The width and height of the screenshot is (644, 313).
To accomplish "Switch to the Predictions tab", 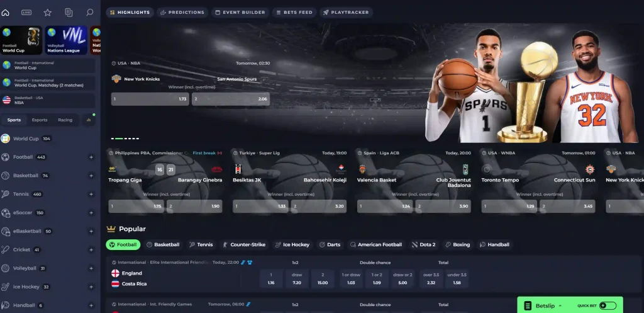I will click(x=182, y=13).
